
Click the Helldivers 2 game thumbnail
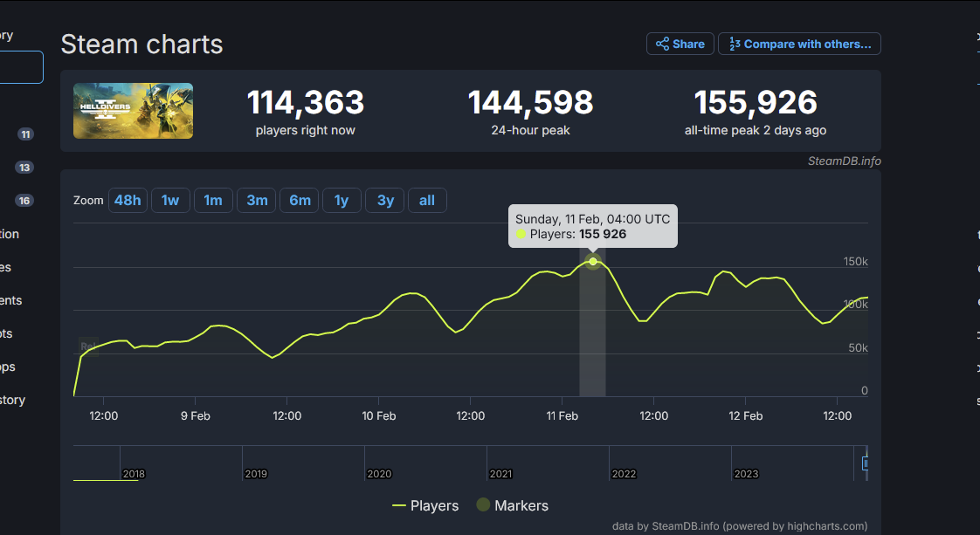pyautogui.click(x=133, y=111)
